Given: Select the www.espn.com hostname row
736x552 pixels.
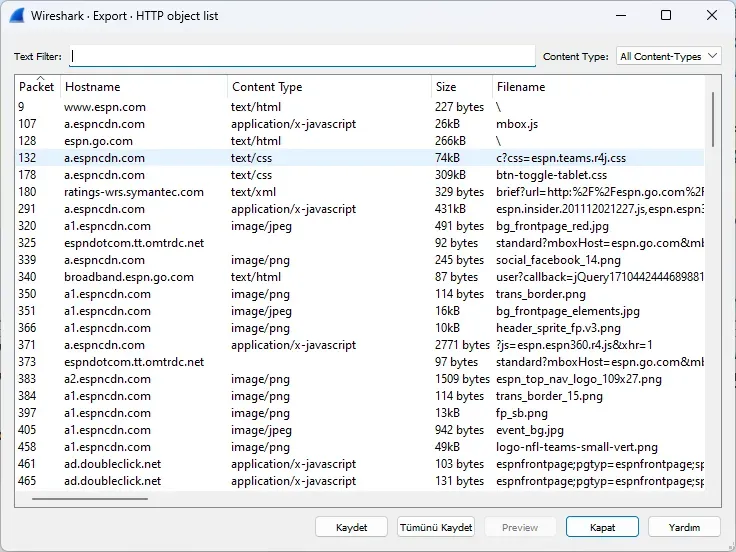Looking at the screenshot, I should 360,107.
